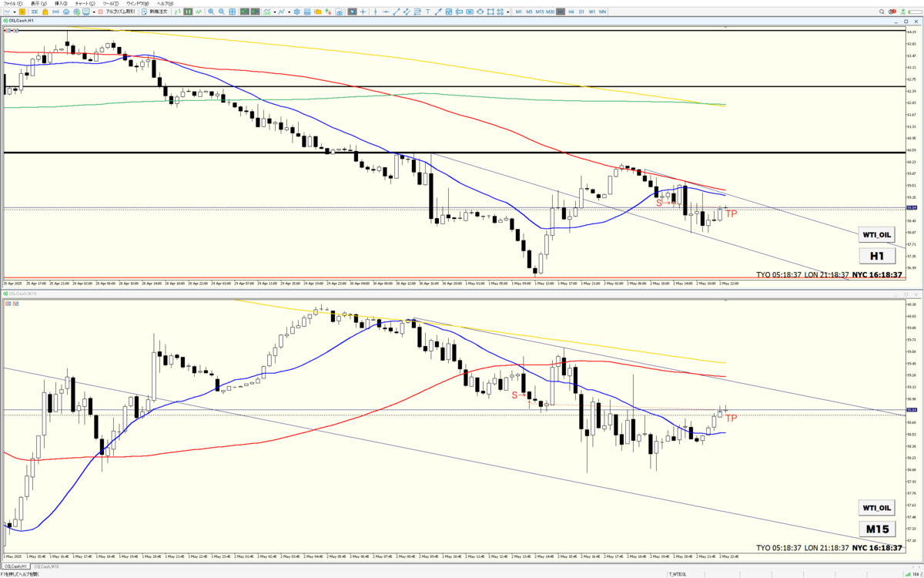Click the cloud VPS icon
The width and height of the screenshot is (924, 578).
coord(66,12)
